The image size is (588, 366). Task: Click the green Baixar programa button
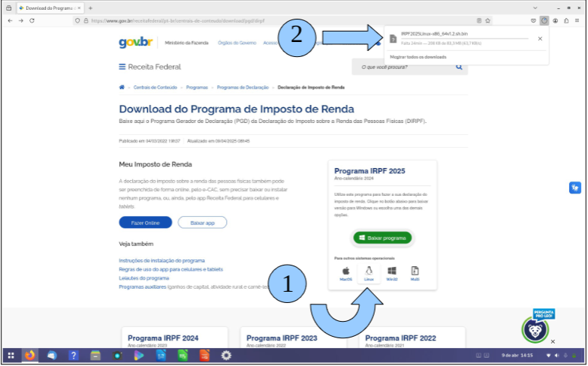tap(382, 238)
